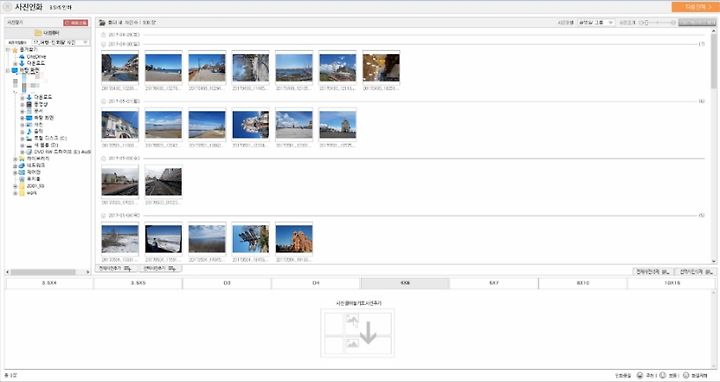Select the first street photo in the 04-30 group
Viewport: 720px width, 382px height.
click(x=120, y=67)
